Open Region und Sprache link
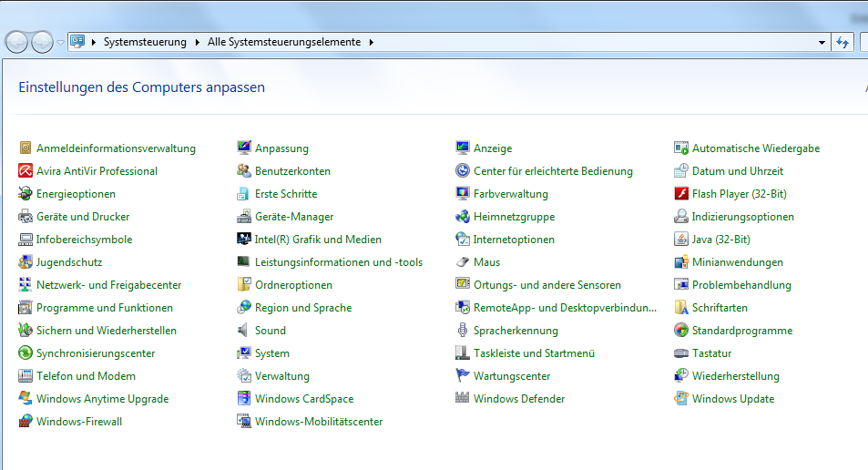The width and height of the screenshot is (868, 470). pyautogui.click(x=303, y=307)
